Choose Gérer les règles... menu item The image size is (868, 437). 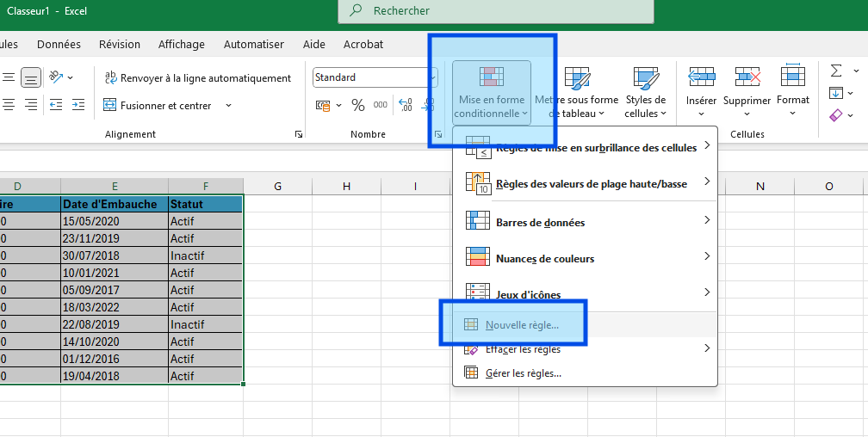point(586,372)
